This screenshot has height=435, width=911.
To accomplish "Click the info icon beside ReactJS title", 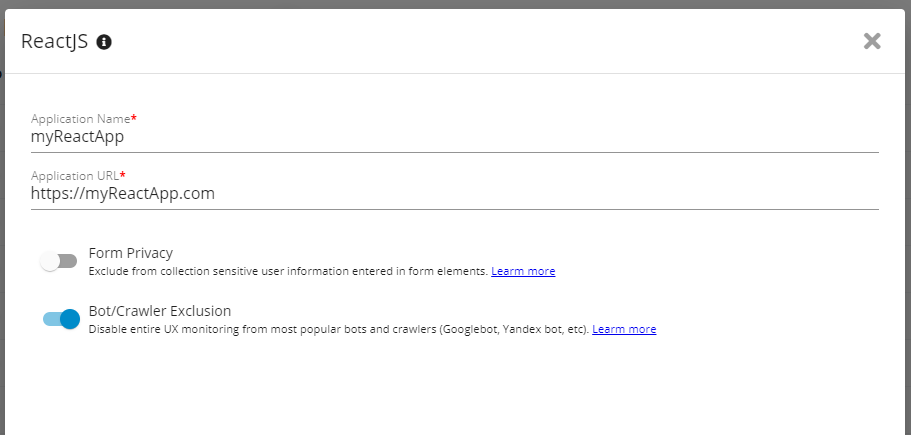I will 104,42.
